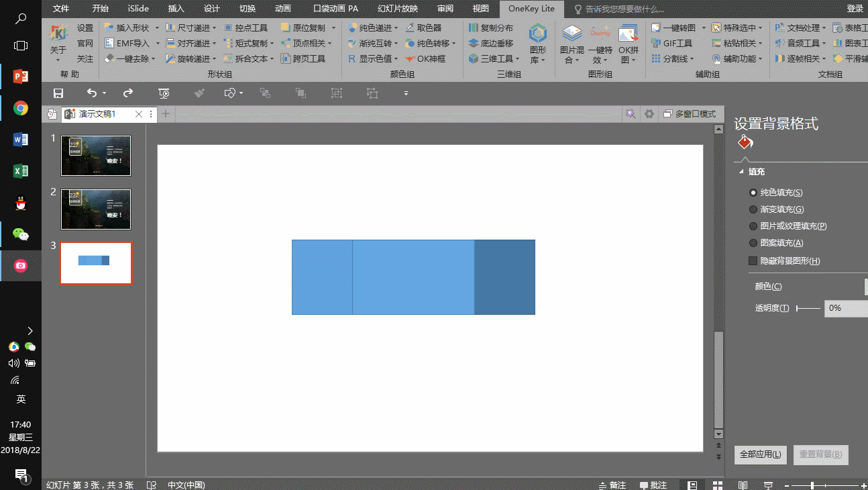Click the 全部应用 button
Viewport: 868px width, 490px height.
[x=760, y=454]
